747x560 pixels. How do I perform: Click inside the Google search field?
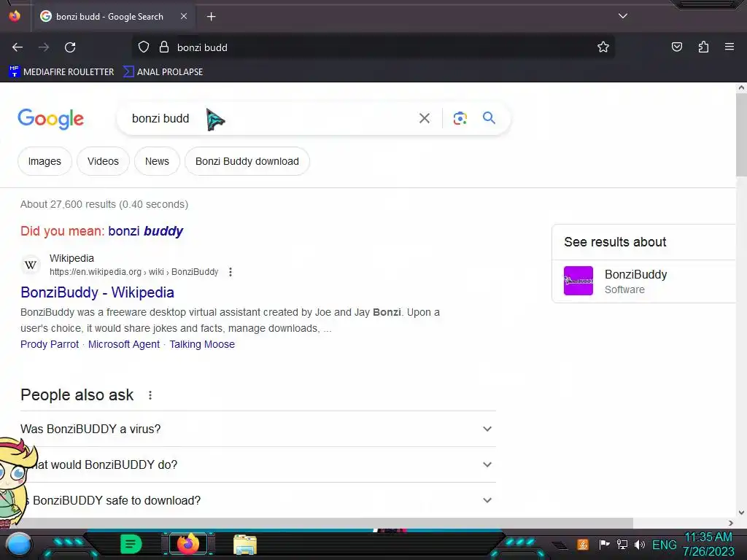pos(267,118)
